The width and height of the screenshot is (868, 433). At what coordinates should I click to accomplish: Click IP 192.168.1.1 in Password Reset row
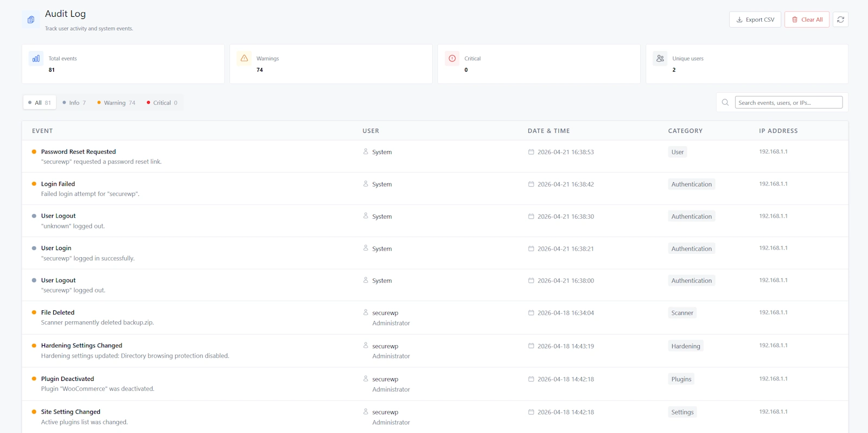(x=774, y=151)
